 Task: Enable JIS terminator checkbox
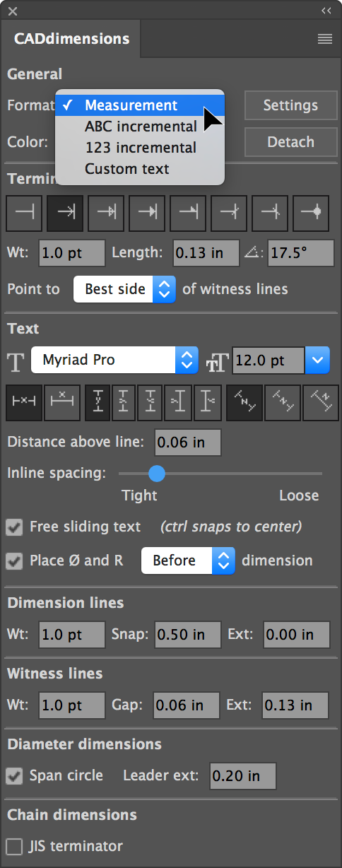click(13, 846)
